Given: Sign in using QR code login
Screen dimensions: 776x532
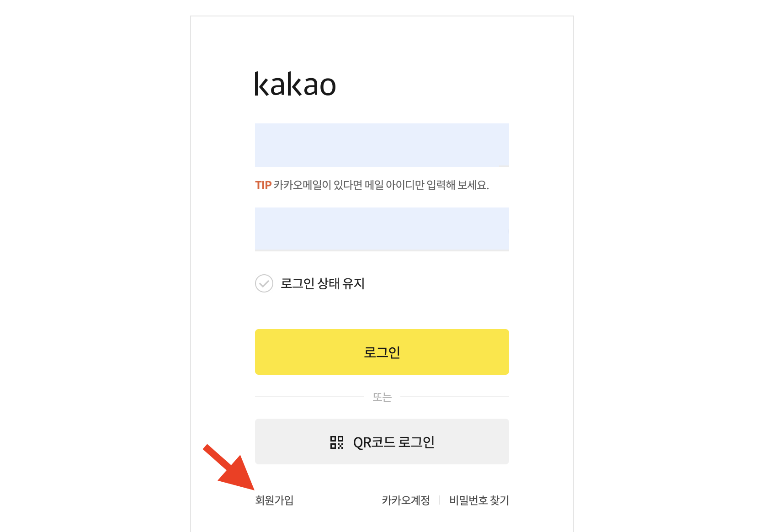Looking at the screenshot, I should click(382, 441).
